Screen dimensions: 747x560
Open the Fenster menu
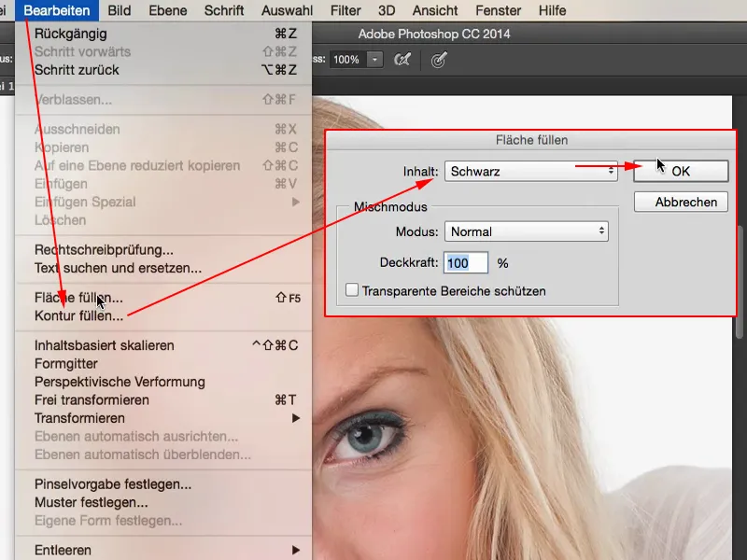pos(498,10)
